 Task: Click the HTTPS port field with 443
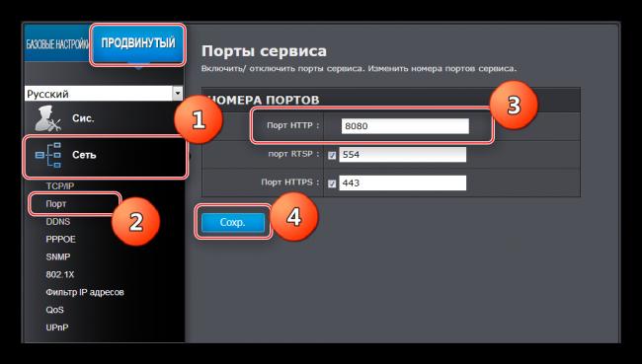tap(402, 182)
